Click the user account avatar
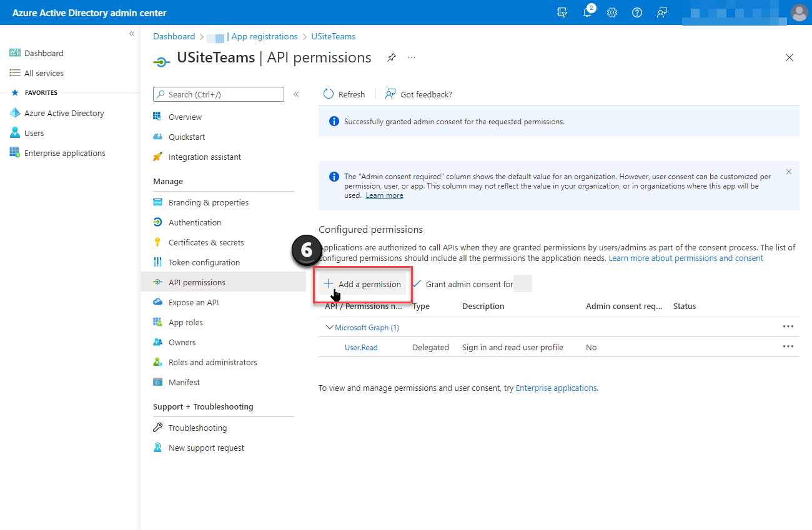Image resolution: width=812 pixels, height=530 pixels. click(x=799, y=12)
